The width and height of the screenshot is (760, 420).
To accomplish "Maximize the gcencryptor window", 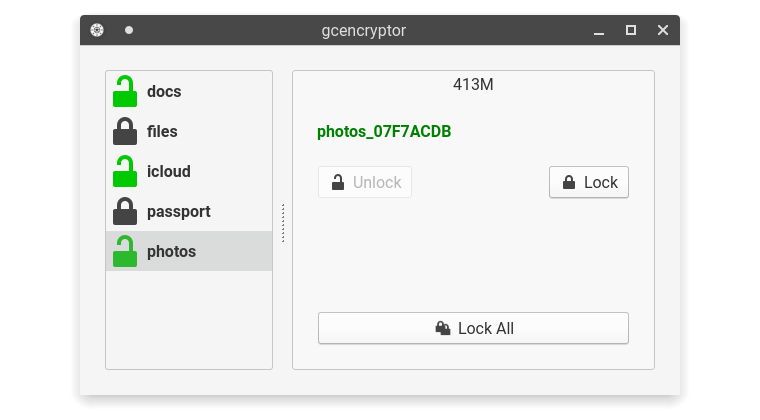I will pos(631,30).
